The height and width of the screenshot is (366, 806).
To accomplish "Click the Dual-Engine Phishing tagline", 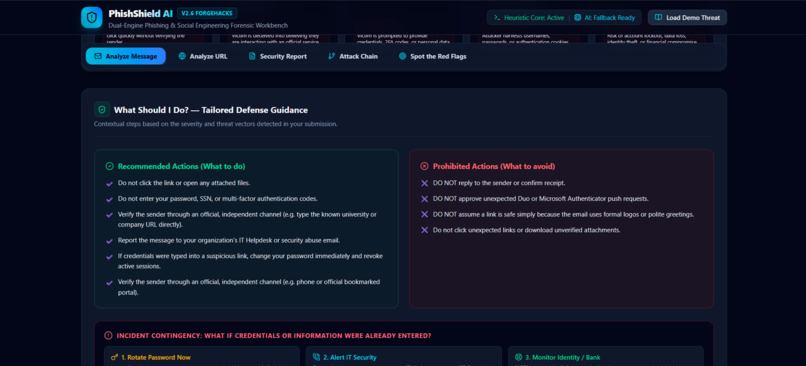I will [x=198, y=25].
